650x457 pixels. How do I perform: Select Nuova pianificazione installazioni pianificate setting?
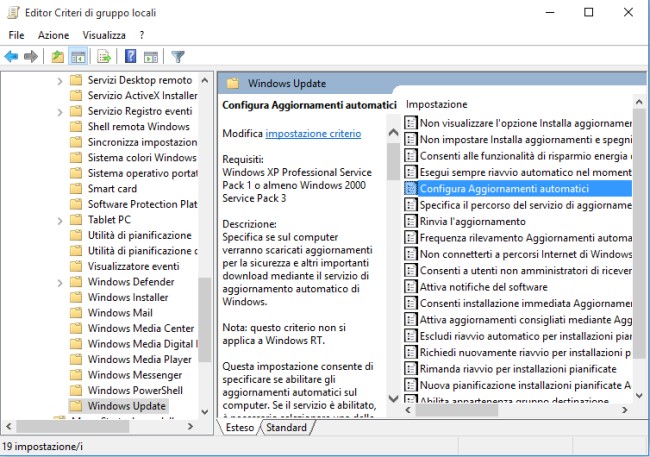click(x=526, y=385)
